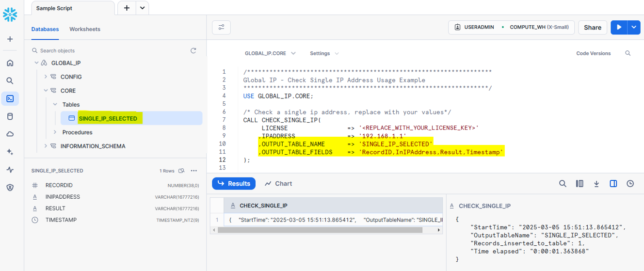Click the Snowflake logo icon
This screenshot has width=644, height=271.
tap(10, 15)
